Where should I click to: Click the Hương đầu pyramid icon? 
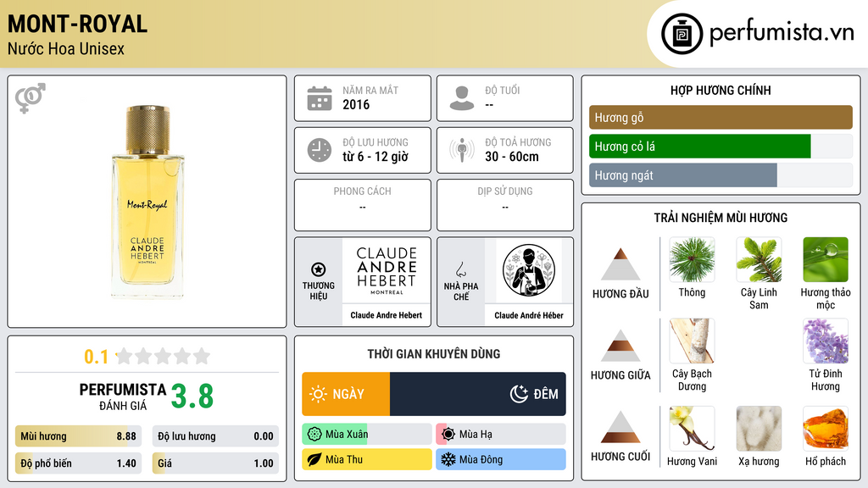(620, 264)
